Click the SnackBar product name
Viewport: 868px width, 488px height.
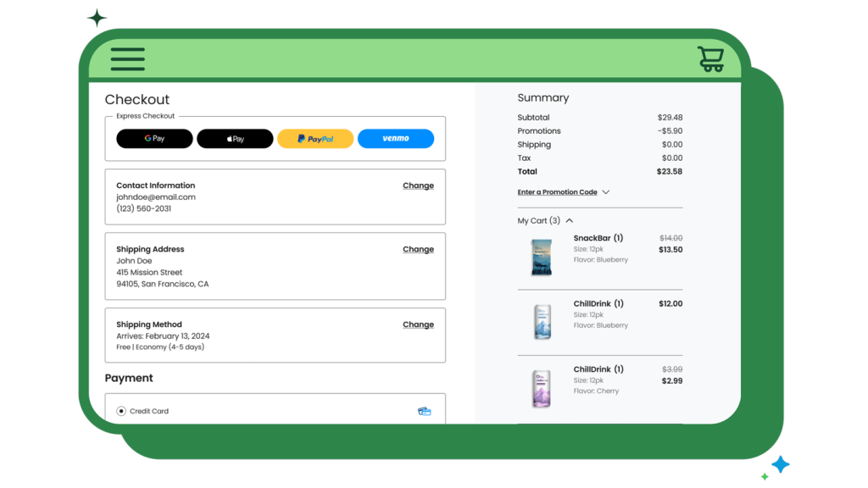tap(592, 238)
